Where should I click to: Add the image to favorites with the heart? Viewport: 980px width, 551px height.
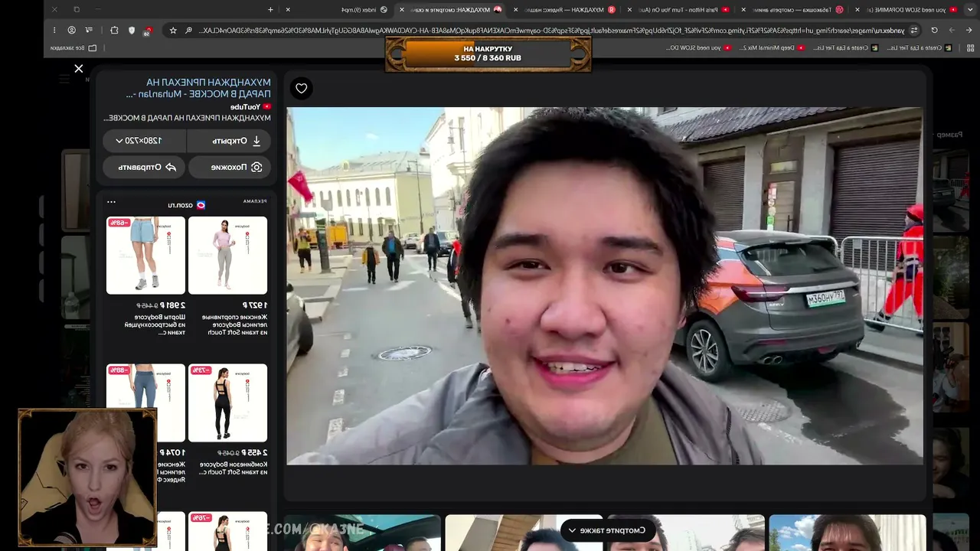[302, 88]
